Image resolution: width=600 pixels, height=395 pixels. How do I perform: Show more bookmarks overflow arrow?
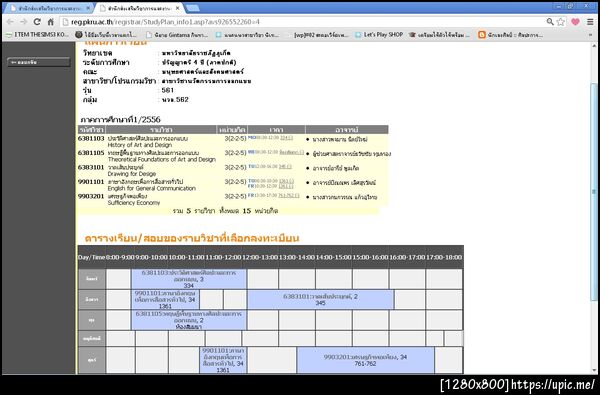(x=590, y=35)
